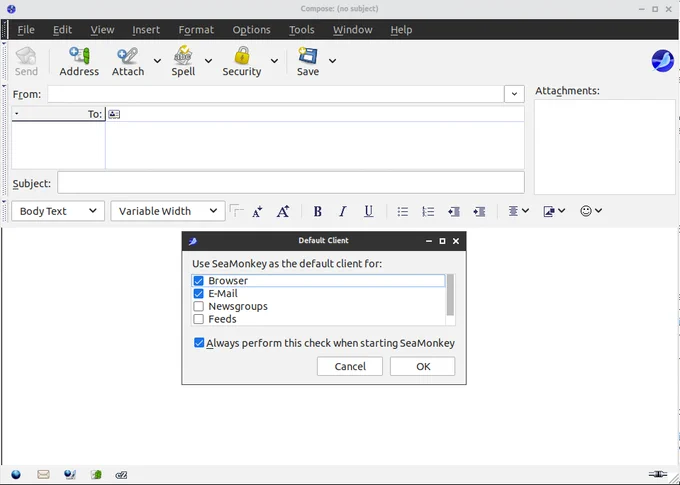The width and height of the screenshot is (680, 485).
Task: Open ChatZilla from status bar icon
Action: point(121,475)
